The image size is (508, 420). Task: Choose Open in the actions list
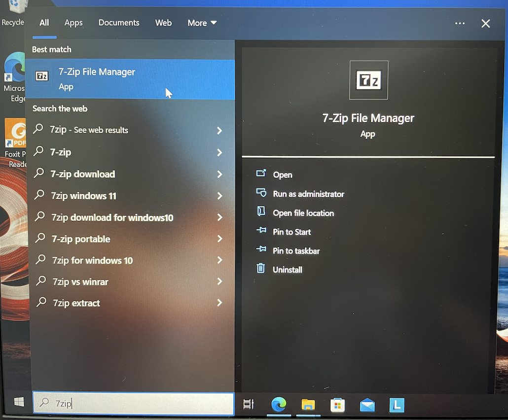pyautogui.click(x=283, y=175)
